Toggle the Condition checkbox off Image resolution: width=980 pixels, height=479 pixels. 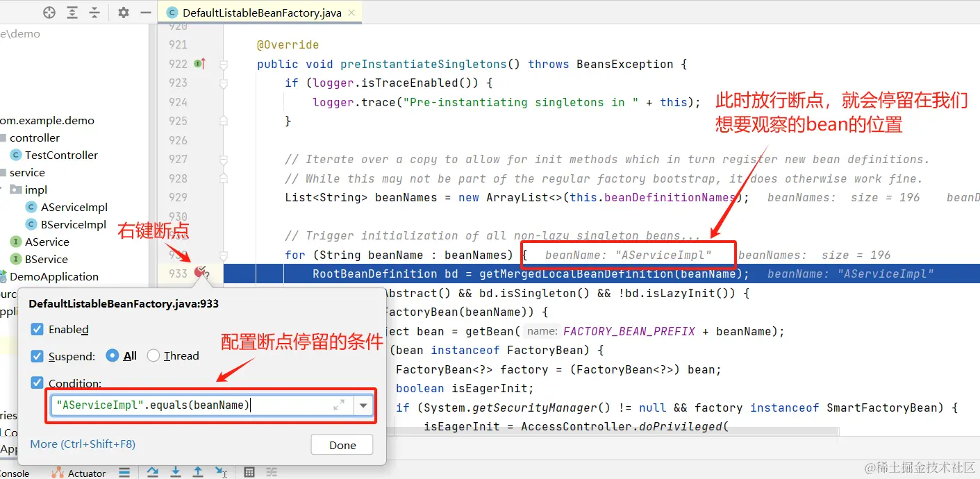pyautogui.click(x=37, y=383)
